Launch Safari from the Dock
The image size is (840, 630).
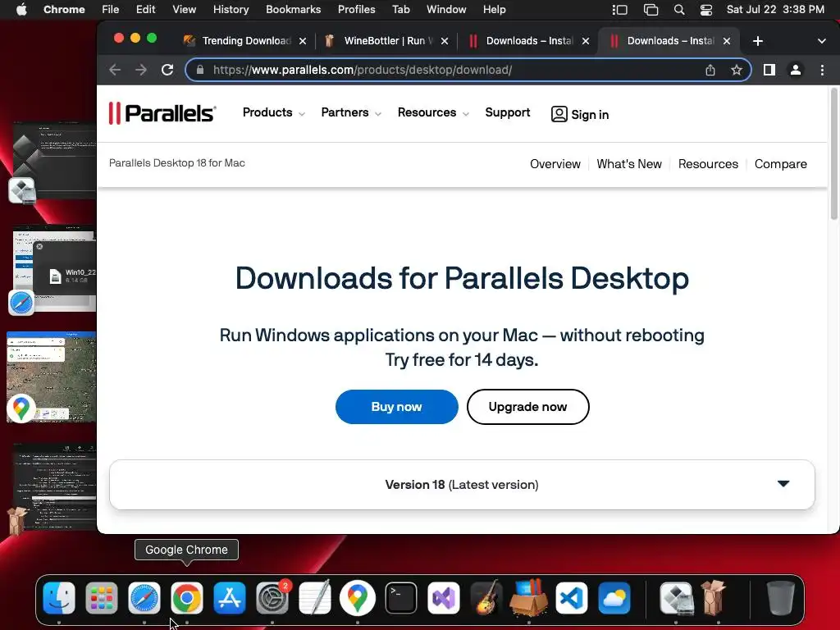pos(144,597)
